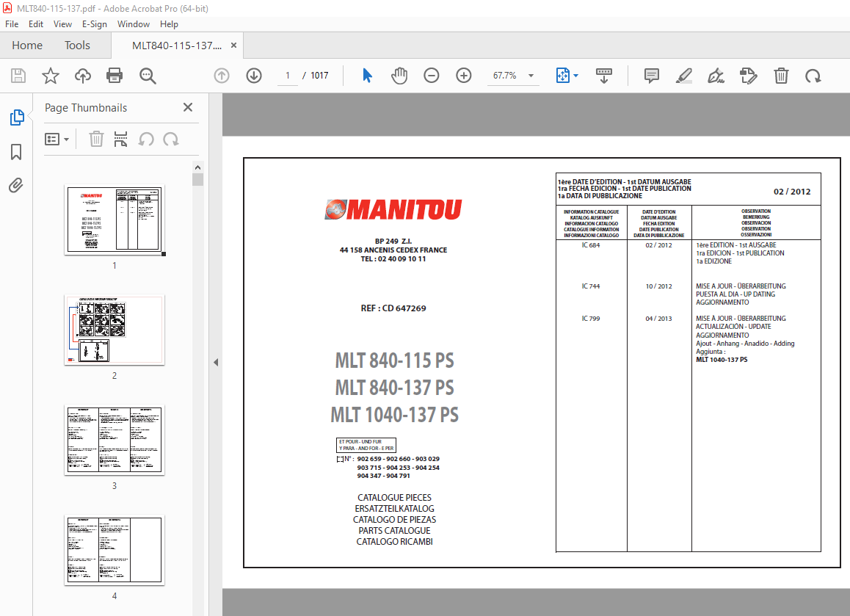Click the REF : CD 647269 text
This screenshot has width=850, height=616.
393,308
